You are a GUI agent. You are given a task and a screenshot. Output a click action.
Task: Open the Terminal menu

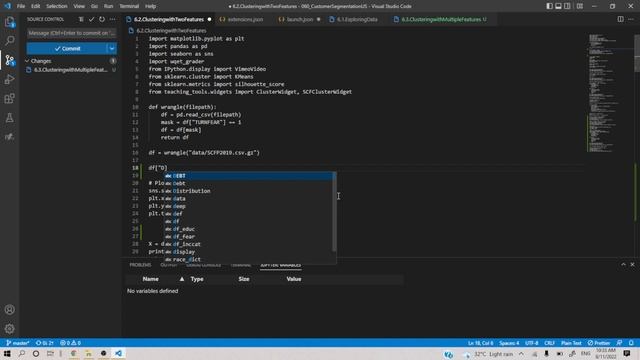tap(129, 6)
